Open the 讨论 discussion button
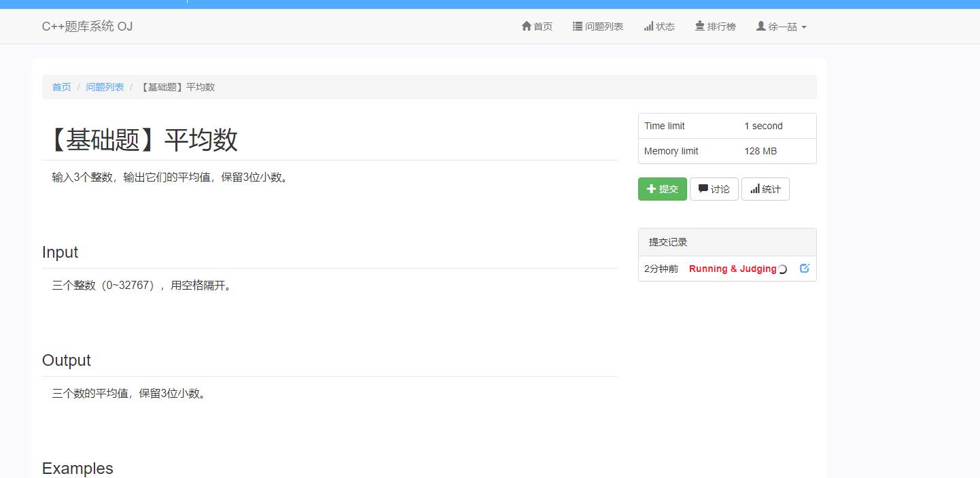This screenshot has height=478, width=980. coord(714,189)
